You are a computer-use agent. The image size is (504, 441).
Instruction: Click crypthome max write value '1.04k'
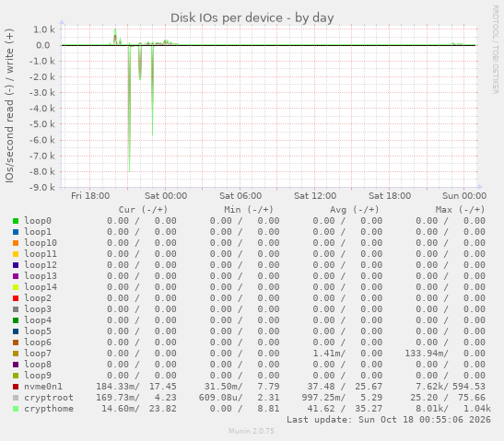(x=477, y=409)
